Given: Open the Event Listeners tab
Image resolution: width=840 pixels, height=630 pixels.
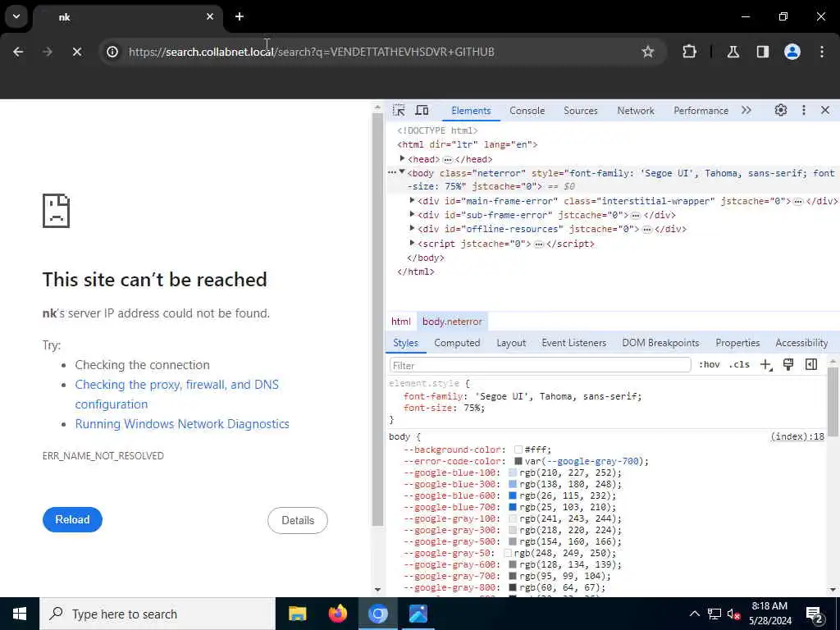Looking at the screenshot, I should pyautogui.click(x=573, y=343).
